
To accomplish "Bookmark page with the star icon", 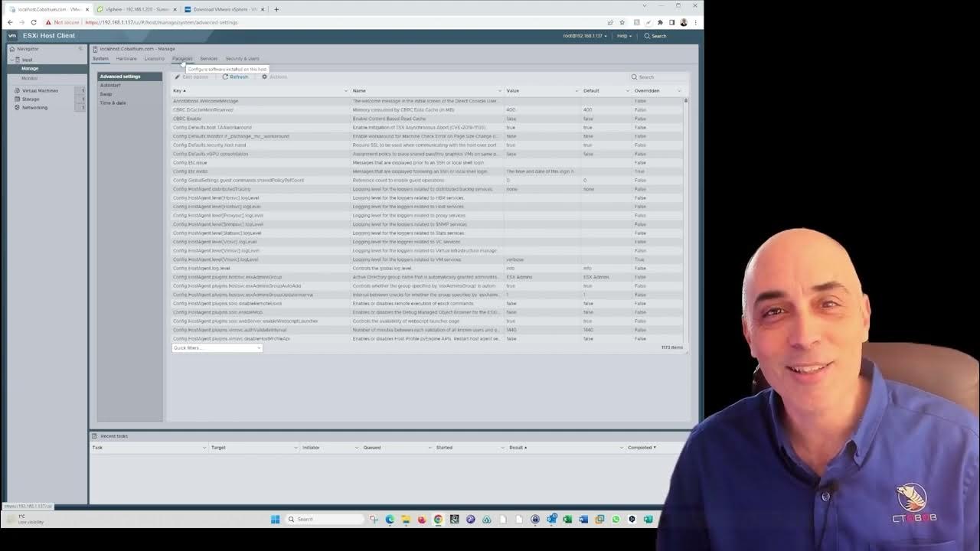I will 622,22.
